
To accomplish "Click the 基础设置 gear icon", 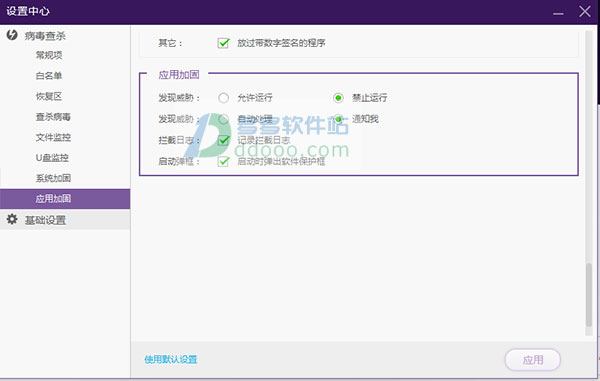I will point(12,219).
